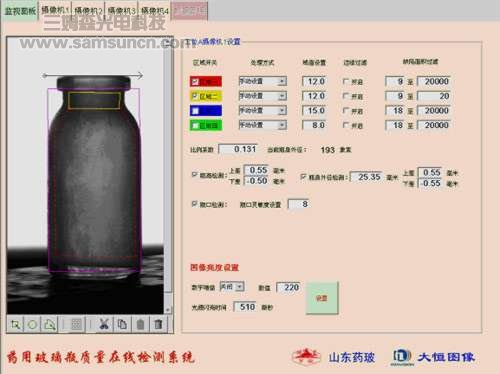Image resolution: width=500 pixels, height=374 pixels.
Task: Toggle the yellow region two checkbox
Action: click(x=195, y=96)
